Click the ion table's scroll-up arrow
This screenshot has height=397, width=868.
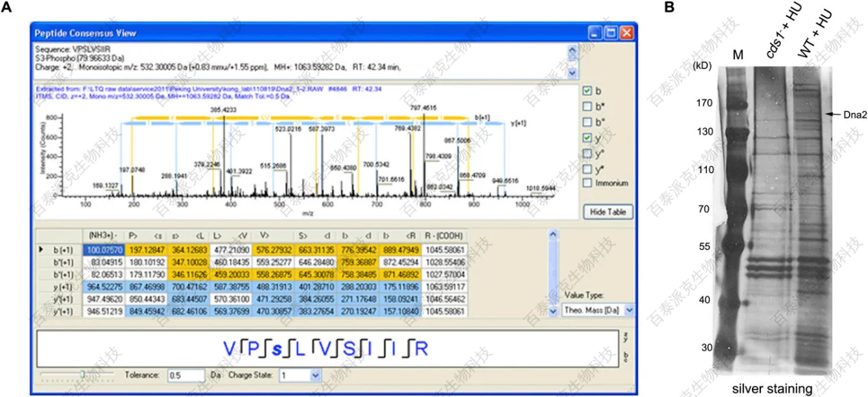click(554, 234)
